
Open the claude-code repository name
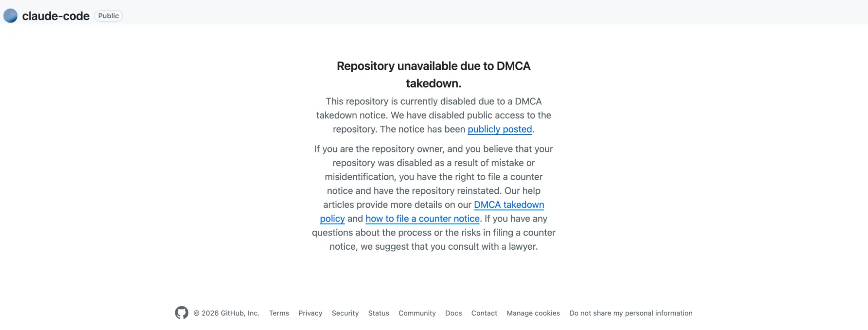[56, 16]
